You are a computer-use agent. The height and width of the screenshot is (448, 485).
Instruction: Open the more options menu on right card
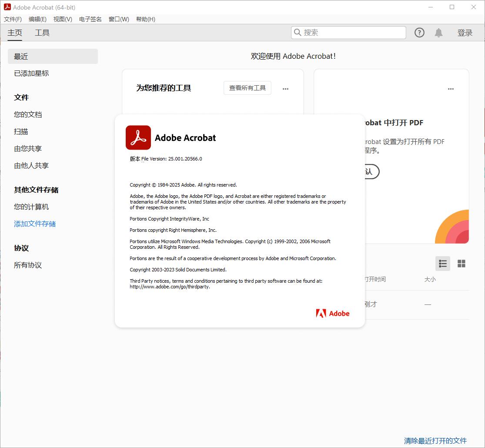point(451,89)
